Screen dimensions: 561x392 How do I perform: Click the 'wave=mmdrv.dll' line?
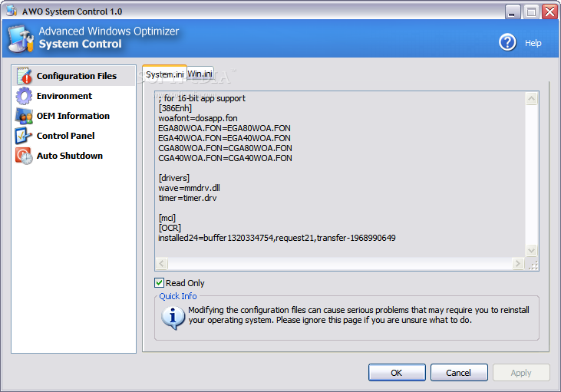(x=190, y=188)
